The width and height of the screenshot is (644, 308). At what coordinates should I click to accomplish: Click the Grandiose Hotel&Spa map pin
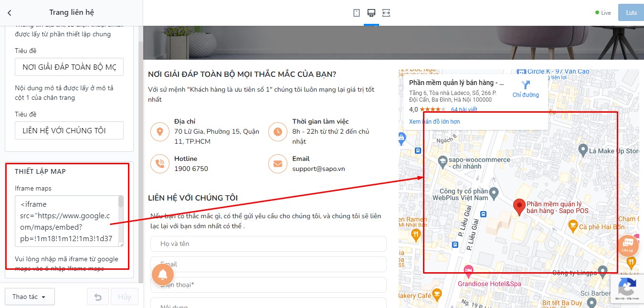pos(468,271)
